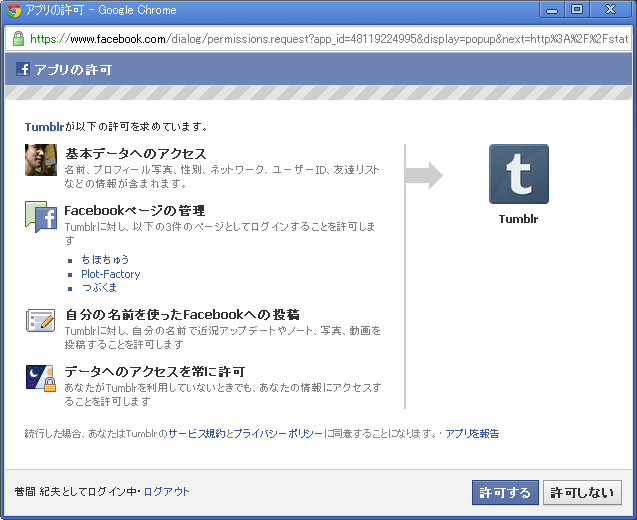
Task: Click the green SSL padlock icon
Action: pos(18,39)
